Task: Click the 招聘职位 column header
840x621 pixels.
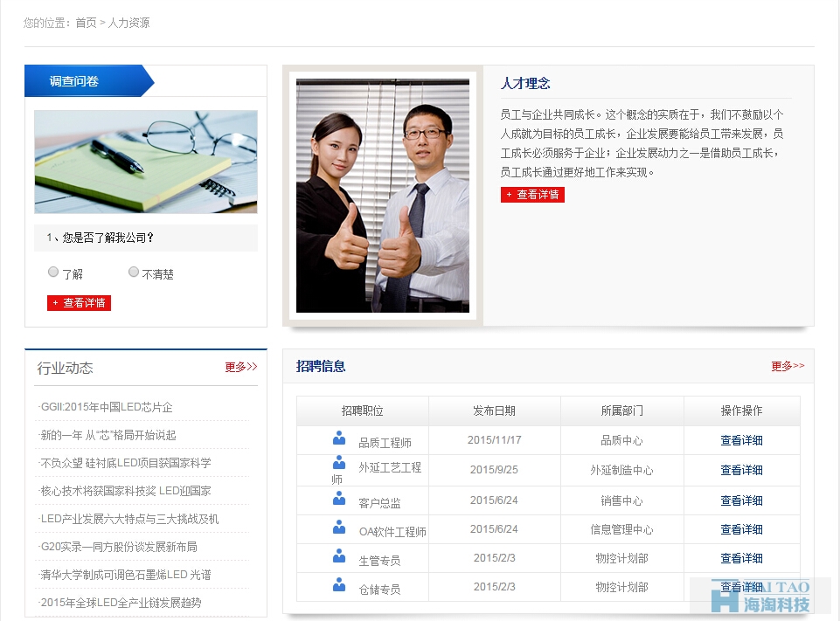Action: [363, 411]
